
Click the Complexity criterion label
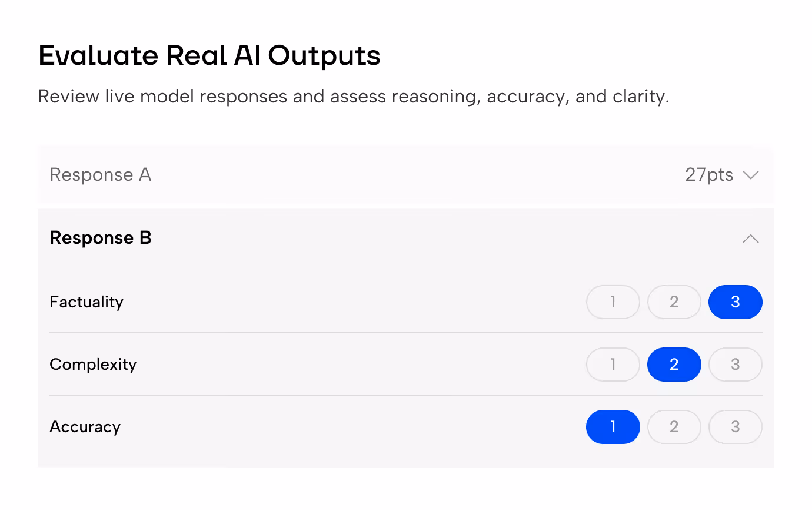tap(93, 365)
